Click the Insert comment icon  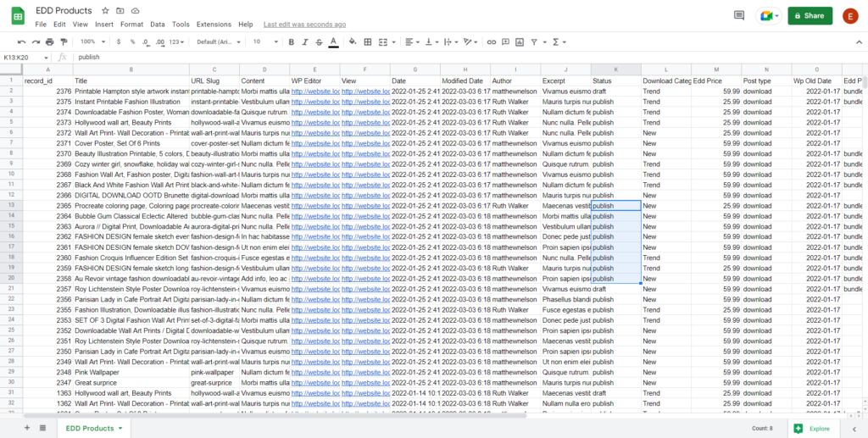(505, 42)
